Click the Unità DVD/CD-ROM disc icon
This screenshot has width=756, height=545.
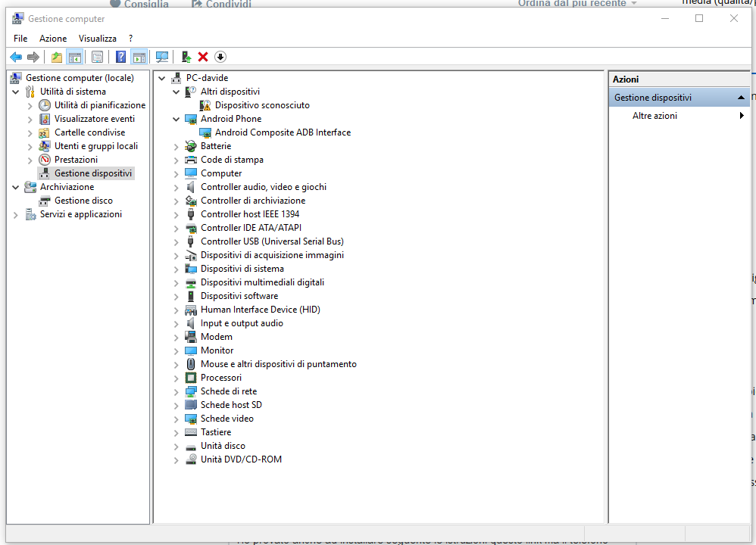[x=191, y=459]
